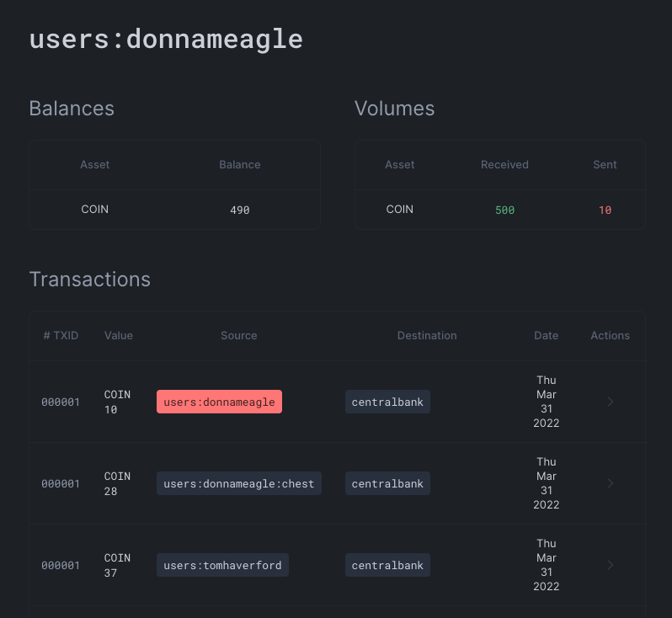Open the users:tomhaverford source account
Viewport: 672px width, 618px height.
click(x=222, y=565)
